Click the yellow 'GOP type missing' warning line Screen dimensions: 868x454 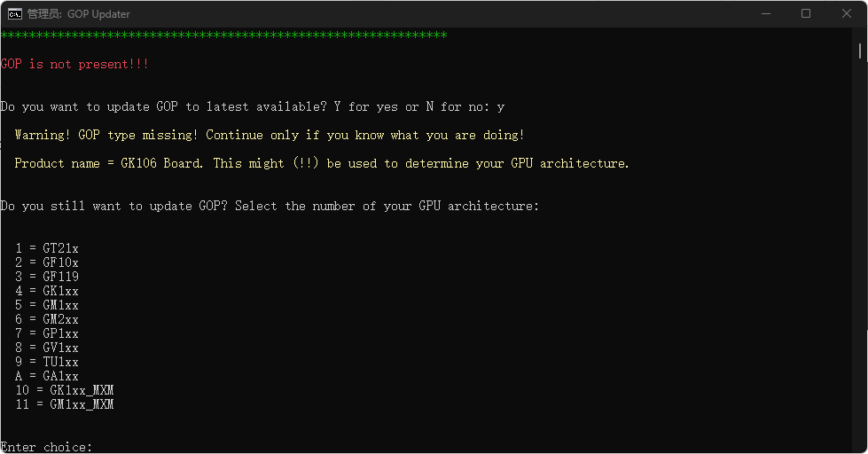[x=270, y=135]
